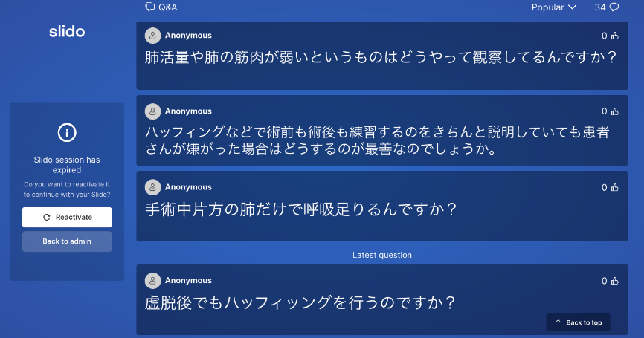Upvote the lung capacity observation question
Image resolution: width=644 pixels, height=338 pixels.
click(614, 36)
